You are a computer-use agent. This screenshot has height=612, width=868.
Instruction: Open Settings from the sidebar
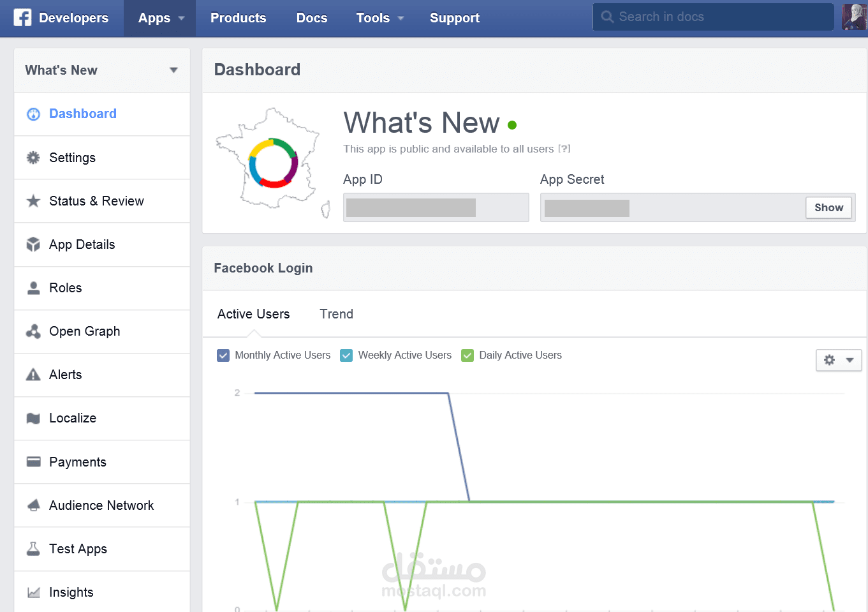(x=102, y=158)
